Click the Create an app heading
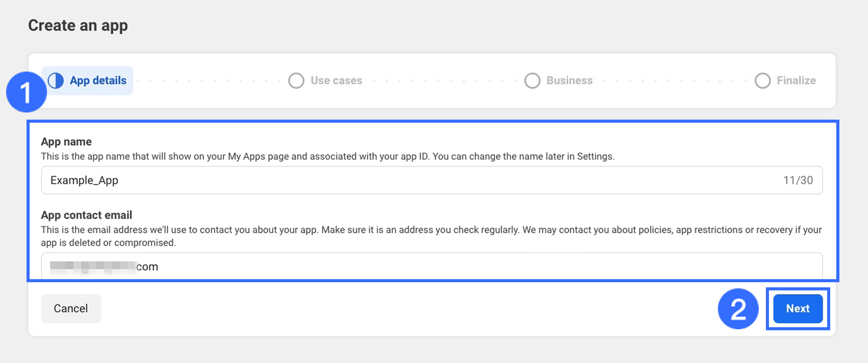 78,26
